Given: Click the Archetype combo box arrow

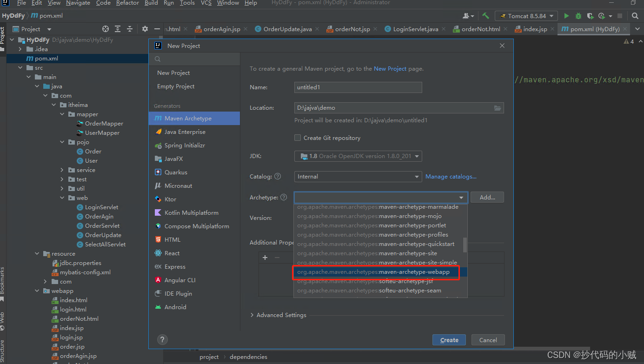Looking at the screenshot, I should pyautogui.click(x=462, y=198).
